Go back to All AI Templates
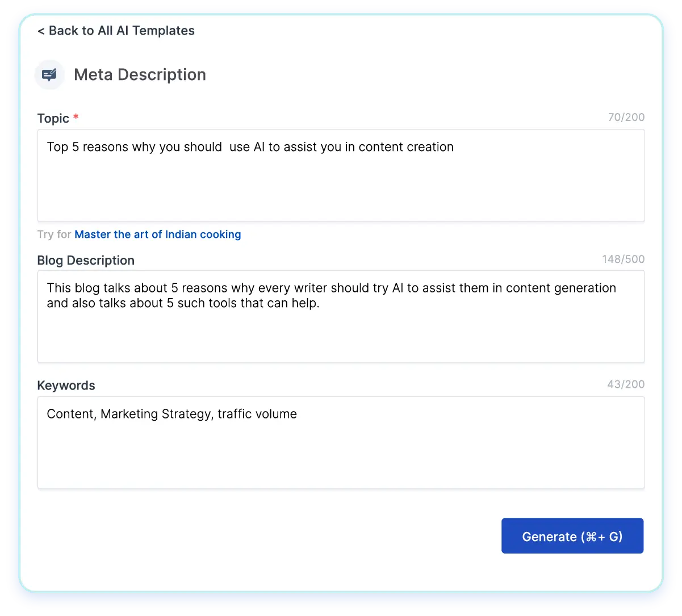The width and height of the screenshot is (682, 616). coord(116,31)
